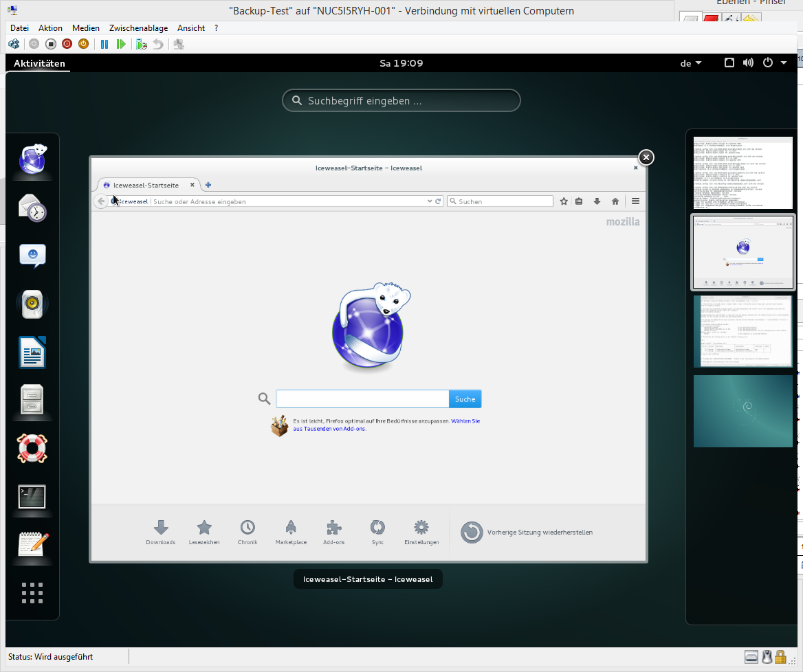Open Marketplace on the start page
Screen dimensions: 803x672
(x=291, y=533)
